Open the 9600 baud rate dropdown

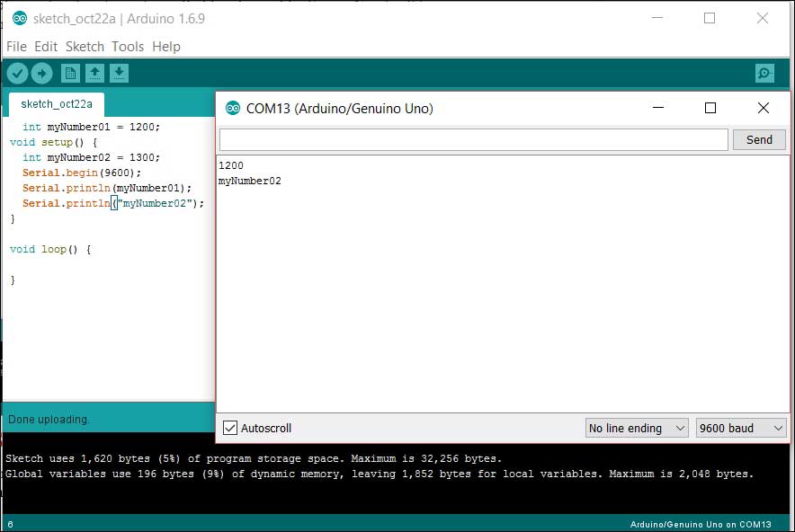[x=741, y=429]
